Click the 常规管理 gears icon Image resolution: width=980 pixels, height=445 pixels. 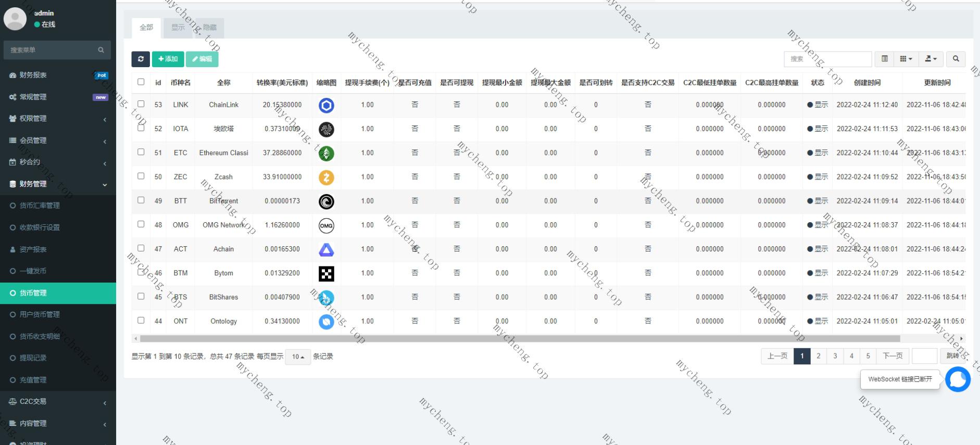13,97
